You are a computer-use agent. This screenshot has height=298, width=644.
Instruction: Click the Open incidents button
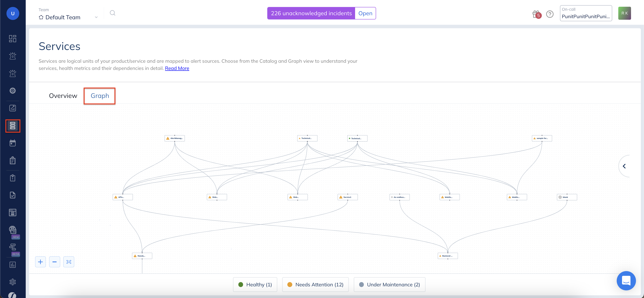[365, 13]
